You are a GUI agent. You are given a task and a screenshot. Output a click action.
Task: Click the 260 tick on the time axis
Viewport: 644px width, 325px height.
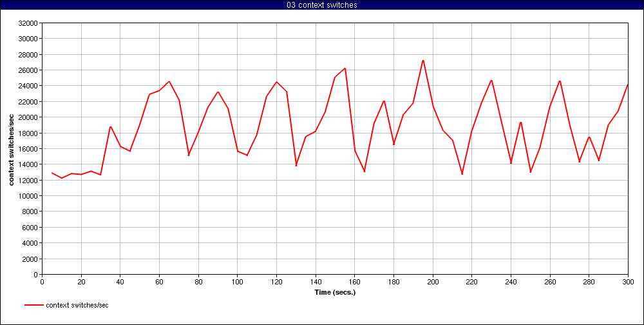[x=550, y=282]
